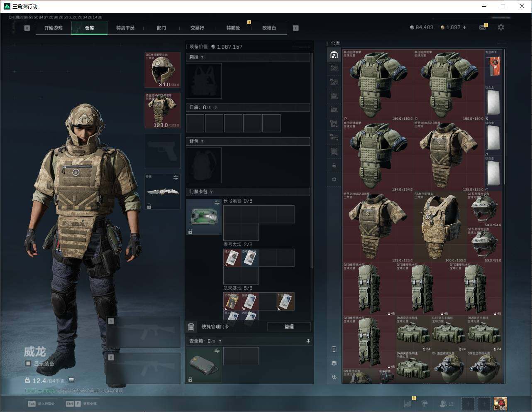The image size is (532, 412).
Task: Go to the 部门 tab
Action: (161, 28)
